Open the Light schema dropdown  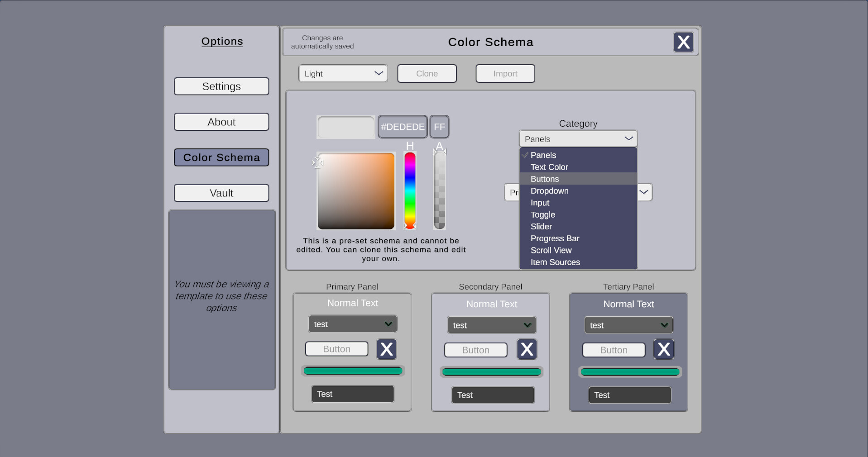point(343,73)
